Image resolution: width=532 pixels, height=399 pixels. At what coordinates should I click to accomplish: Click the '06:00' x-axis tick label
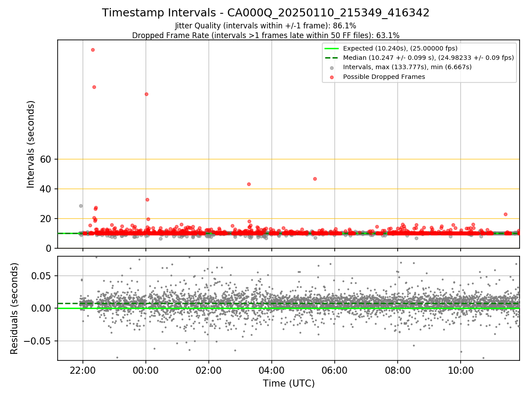335,369
